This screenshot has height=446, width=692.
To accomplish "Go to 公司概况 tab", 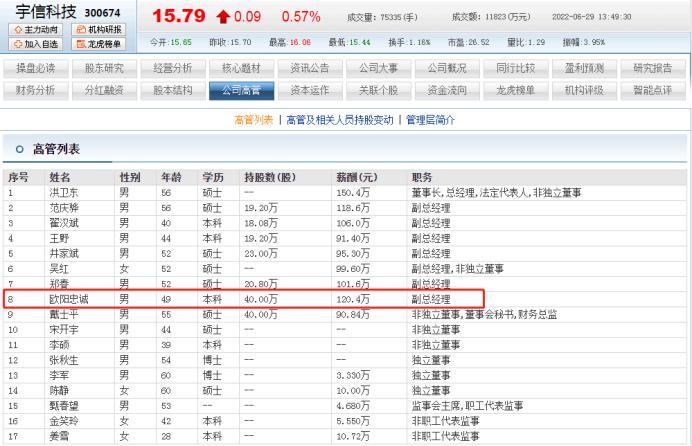I will tap(447, 68).
